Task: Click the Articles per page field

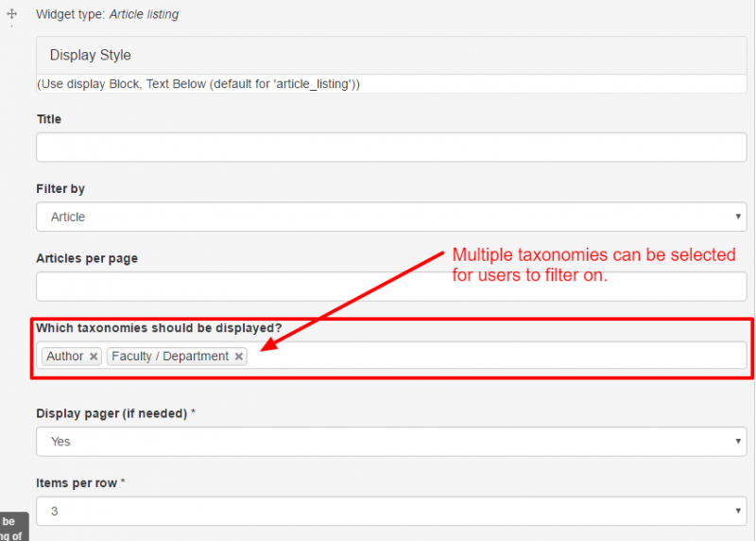Action: [391, 287]
